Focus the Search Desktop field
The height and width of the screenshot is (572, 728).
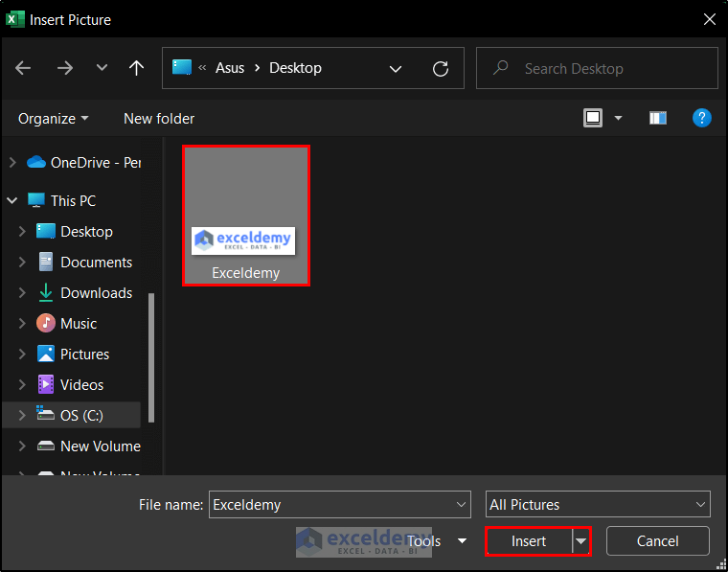coord(597,68)
